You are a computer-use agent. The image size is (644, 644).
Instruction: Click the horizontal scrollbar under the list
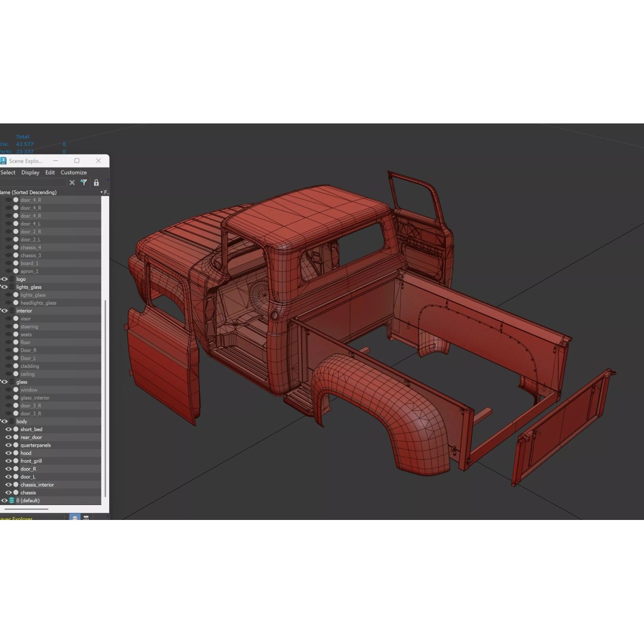pos(26,509)
